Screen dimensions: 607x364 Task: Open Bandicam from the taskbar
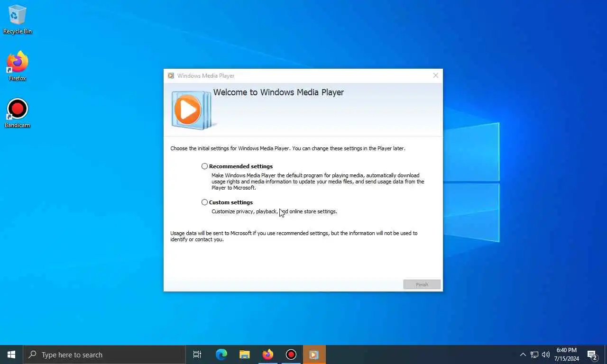[x=291, y=355]
